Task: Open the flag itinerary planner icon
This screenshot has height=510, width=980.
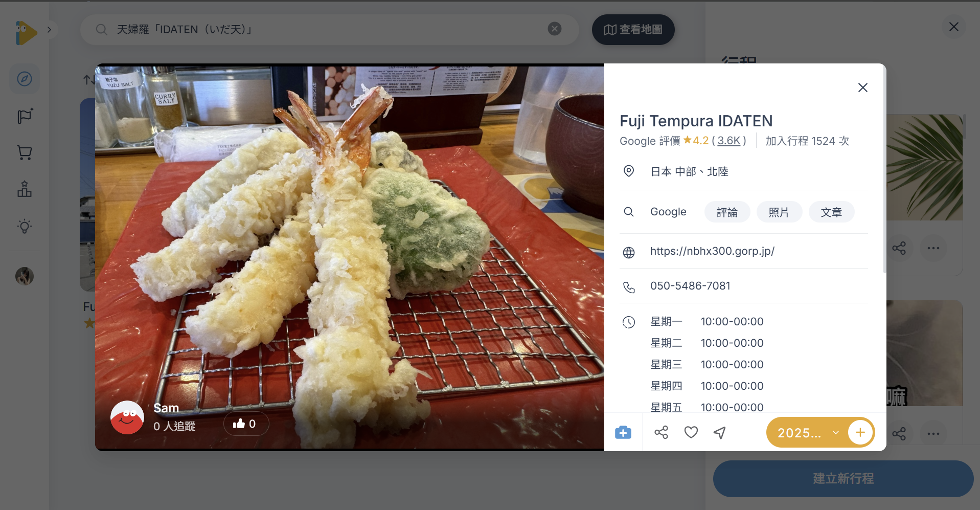Action: (x=25, y=116)
